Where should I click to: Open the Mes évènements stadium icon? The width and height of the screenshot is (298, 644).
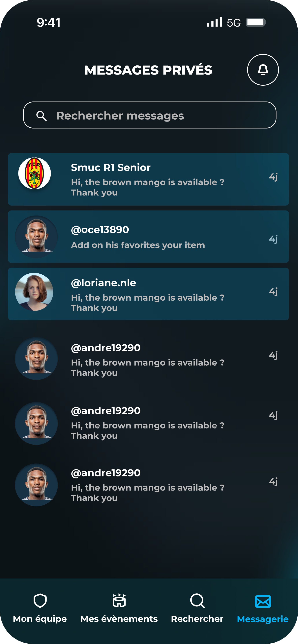click(119, 601)
